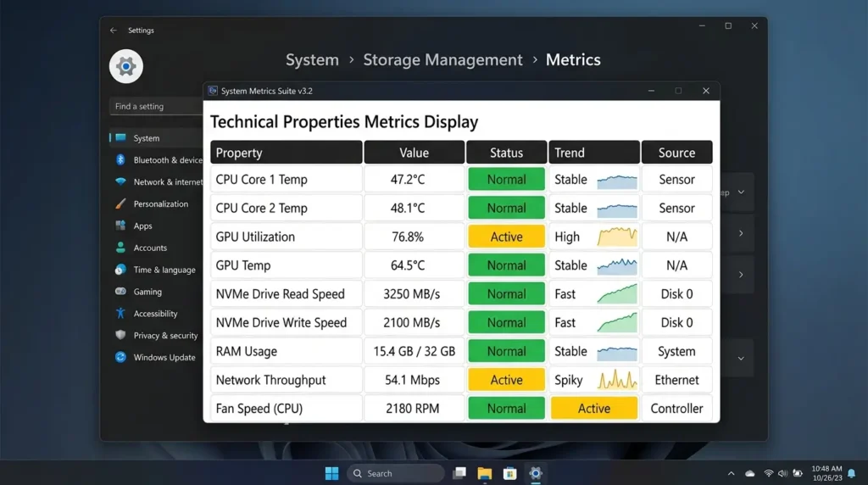
Task: Click Network Throughput Spiky trend sparkline
Action: point(617,380)
